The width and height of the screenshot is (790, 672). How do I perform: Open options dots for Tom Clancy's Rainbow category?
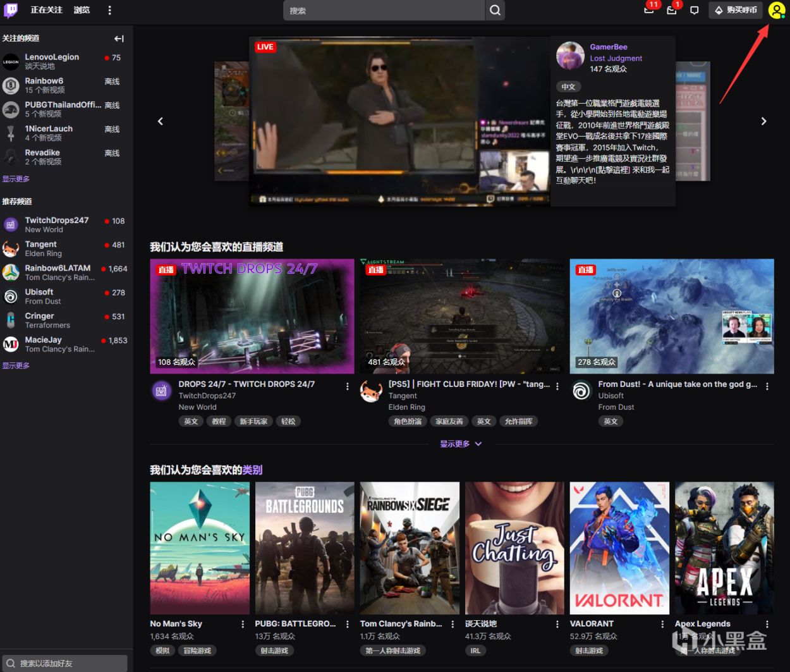(453, 624)
